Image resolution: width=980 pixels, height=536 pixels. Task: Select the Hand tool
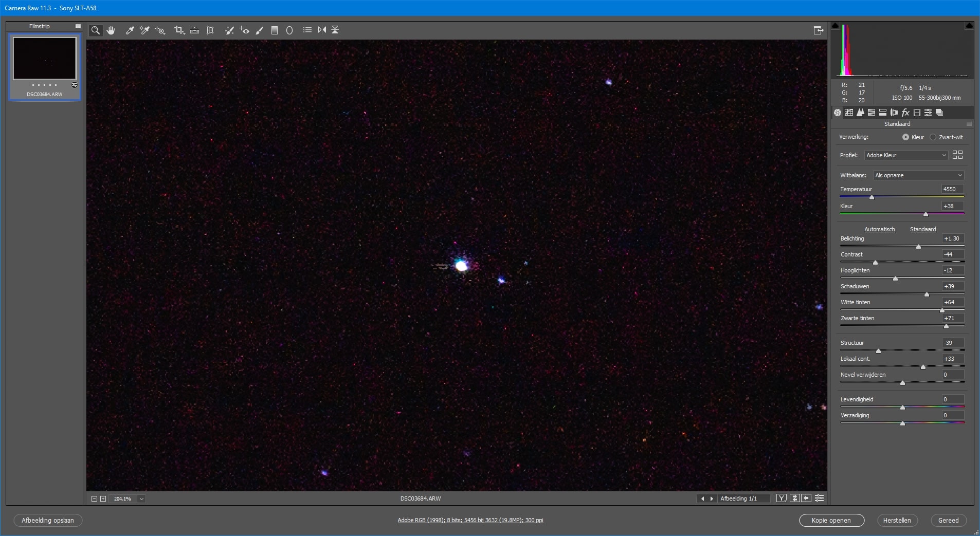tap(111, 30)
